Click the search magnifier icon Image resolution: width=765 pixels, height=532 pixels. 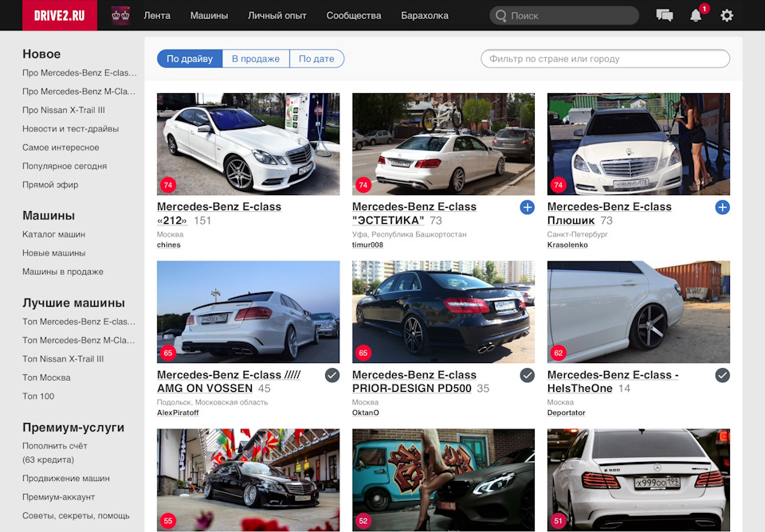coord(500,16)
